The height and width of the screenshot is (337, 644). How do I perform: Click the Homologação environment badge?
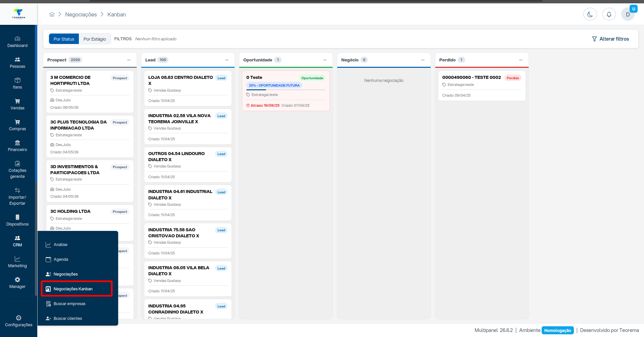(x=557, y=330)
